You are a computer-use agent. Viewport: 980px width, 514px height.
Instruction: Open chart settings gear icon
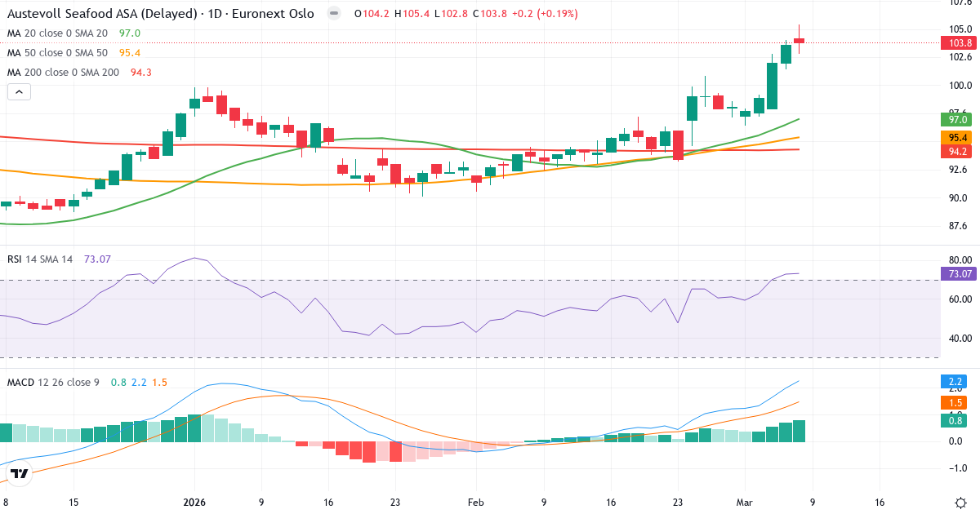[961, 503]
